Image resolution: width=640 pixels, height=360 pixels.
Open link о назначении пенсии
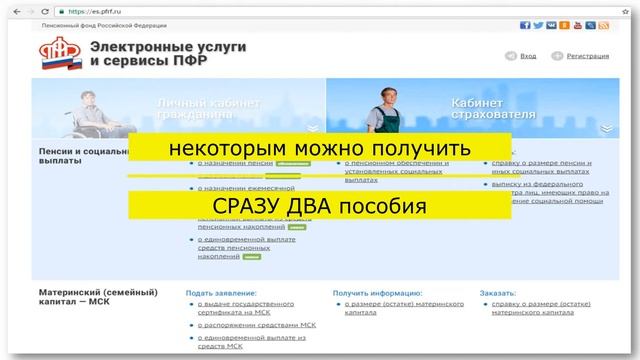[235, 163]
